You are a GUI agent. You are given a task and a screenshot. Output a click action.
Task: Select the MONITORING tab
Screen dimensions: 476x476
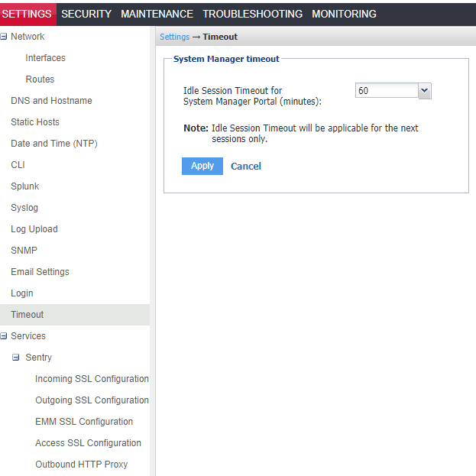(x=344, y=14)
